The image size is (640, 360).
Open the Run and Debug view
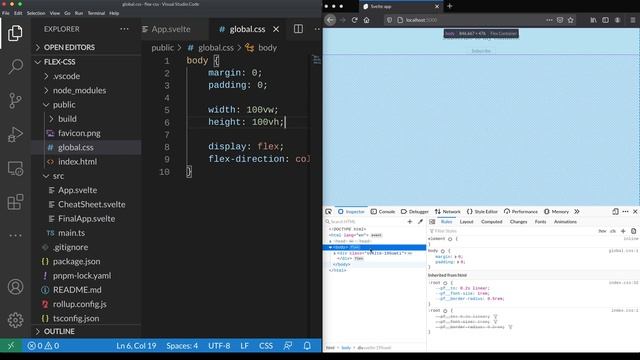click(15, 134)
